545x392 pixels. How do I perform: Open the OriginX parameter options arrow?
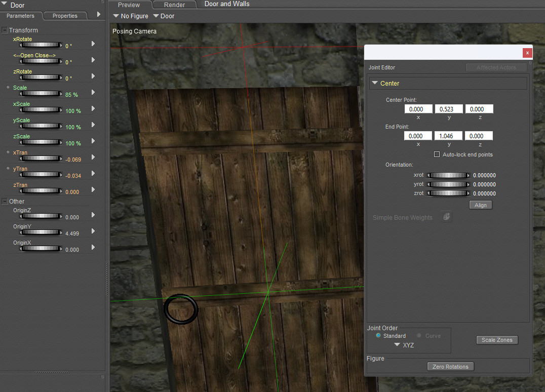point(93,248)
